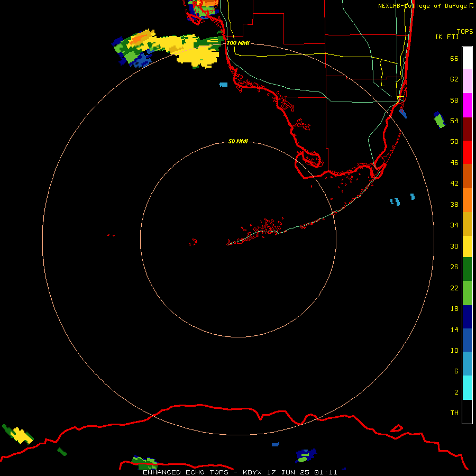Click the '34' legend value
476x476 pixels.
pos(454,225)
